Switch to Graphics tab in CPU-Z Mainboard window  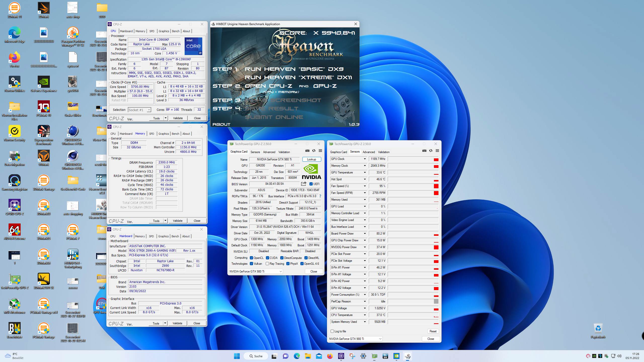click(x=163, y=236)
